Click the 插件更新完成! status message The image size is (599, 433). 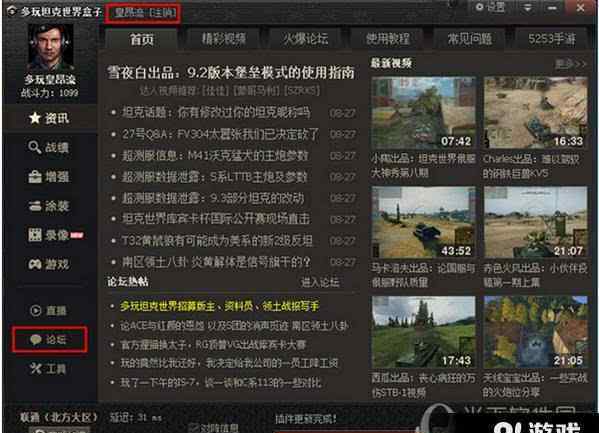306,418
